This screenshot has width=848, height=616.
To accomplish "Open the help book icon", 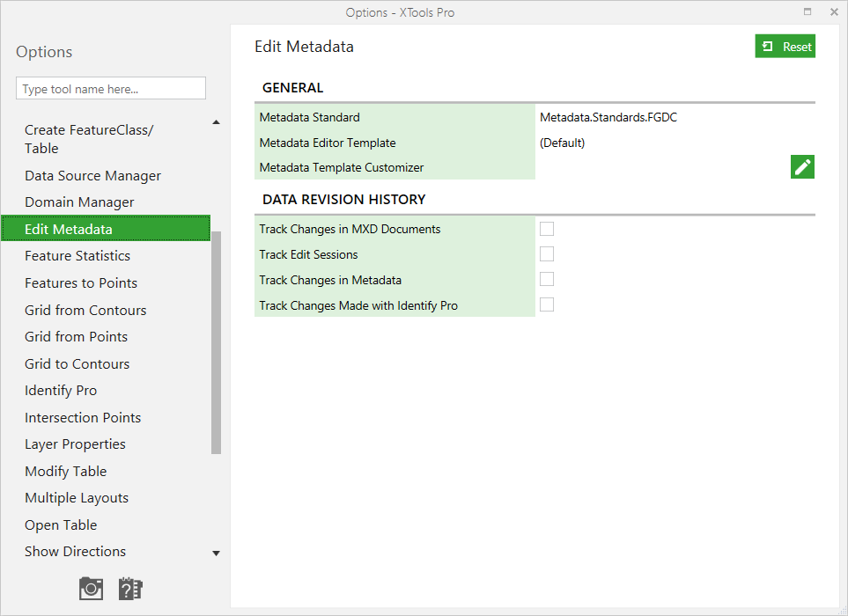I will [129, 589].
